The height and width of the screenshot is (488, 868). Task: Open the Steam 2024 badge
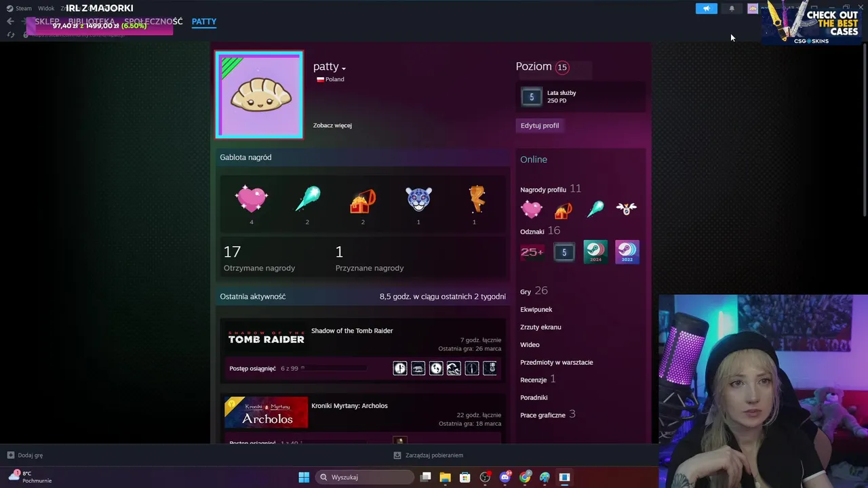coord(595,252)
